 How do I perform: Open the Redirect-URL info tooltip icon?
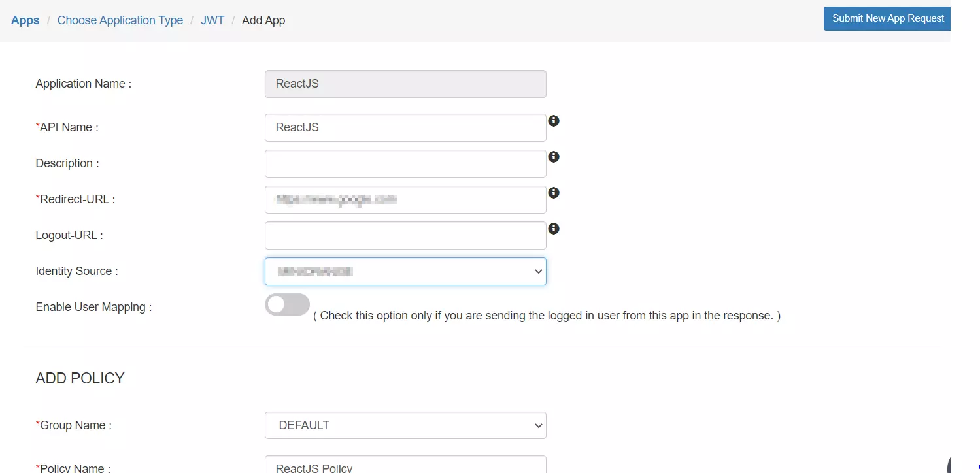point(554,192)
